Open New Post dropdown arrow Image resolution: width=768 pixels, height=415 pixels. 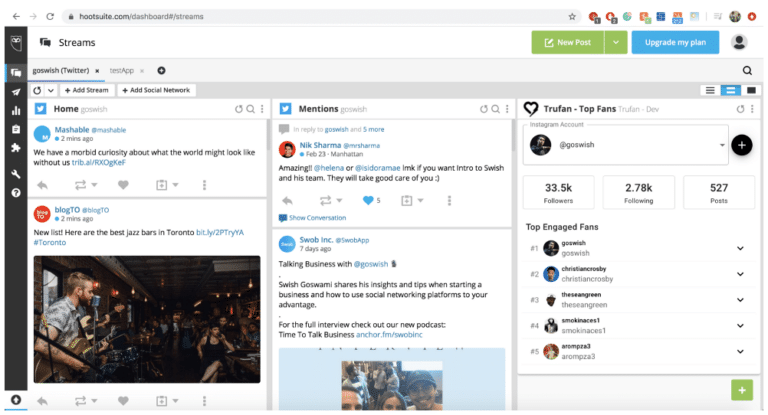pos(616,43)
